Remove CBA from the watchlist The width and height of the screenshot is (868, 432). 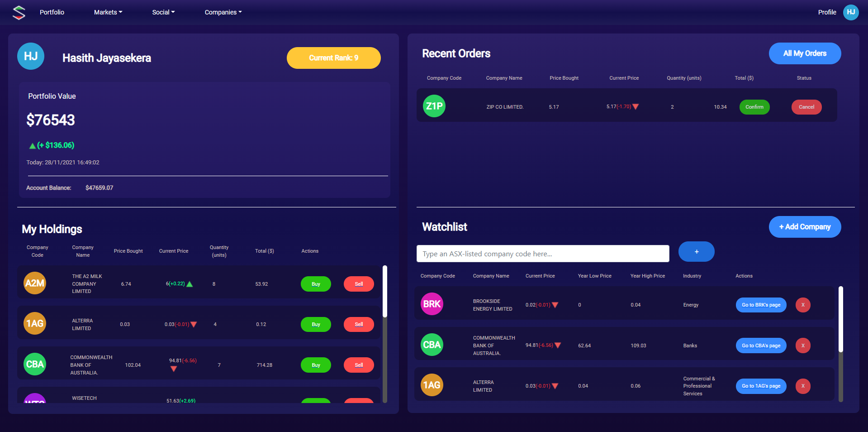pyautogui.click(x=803, y=346)
